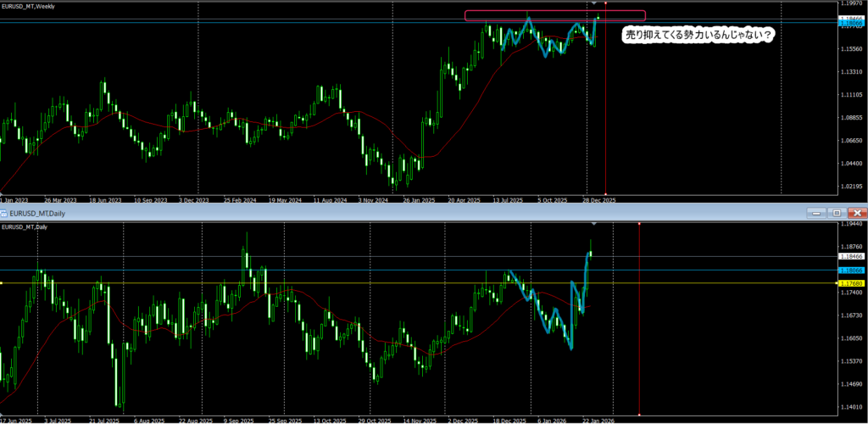Select the red vertical line on Weekly chart
868x424 pixels.
coord(605,102)
